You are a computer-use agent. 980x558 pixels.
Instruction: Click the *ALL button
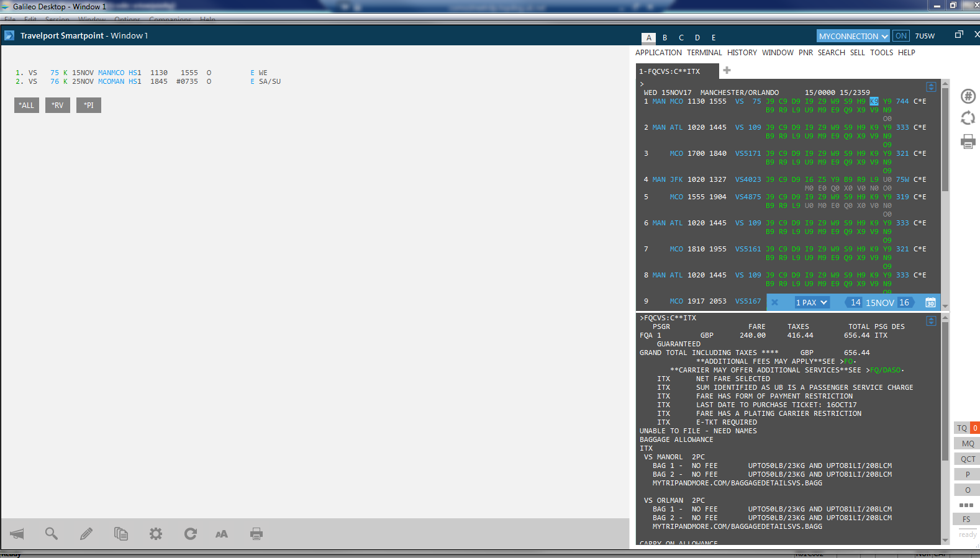[27, 106]
